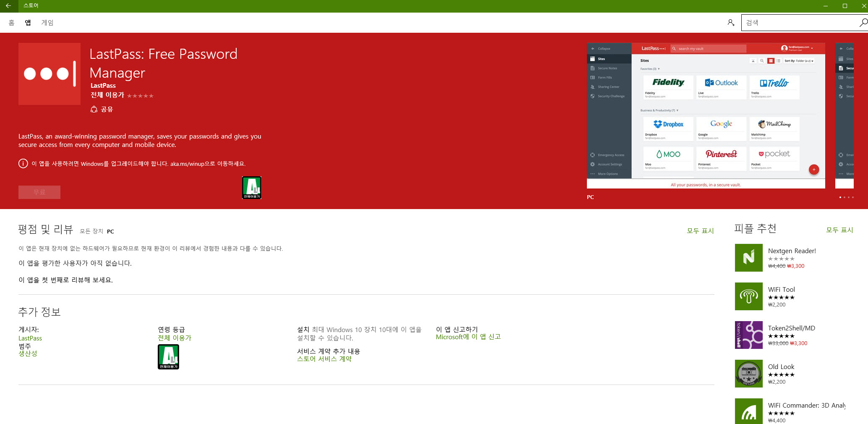Click 모두 표시 for reviews
The height and width of the screenshot is (424, 868).
pyautogui.click(x=700, y=230)
